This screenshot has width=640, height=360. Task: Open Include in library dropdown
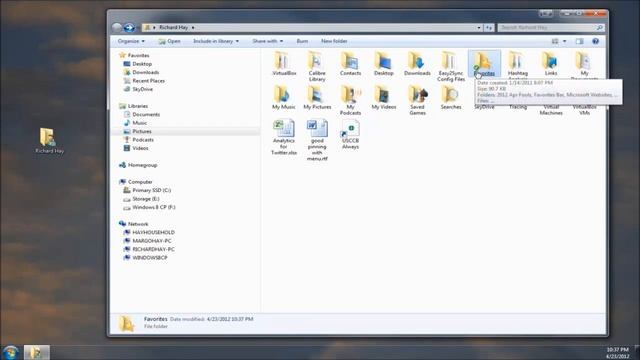coord(216,41)
